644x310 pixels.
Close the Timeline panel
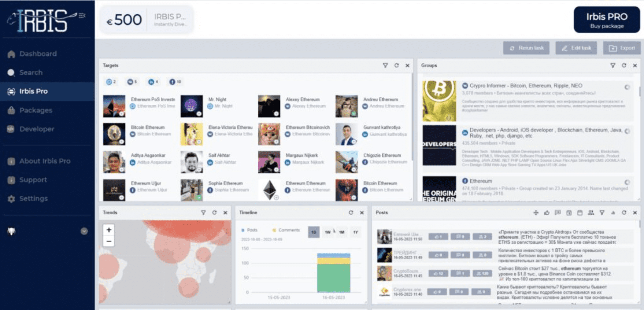(362, 213)
